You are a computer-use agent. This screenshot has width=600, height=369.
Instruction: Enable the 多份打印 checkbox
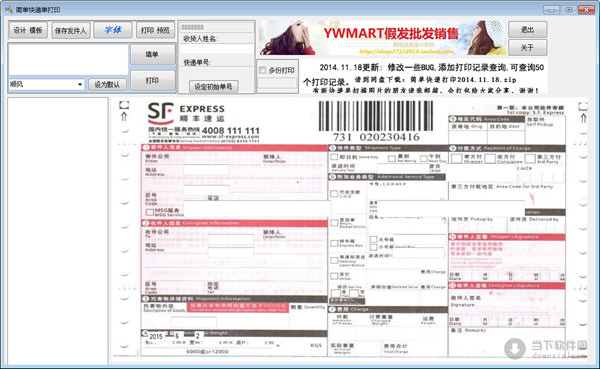[262, 70]
